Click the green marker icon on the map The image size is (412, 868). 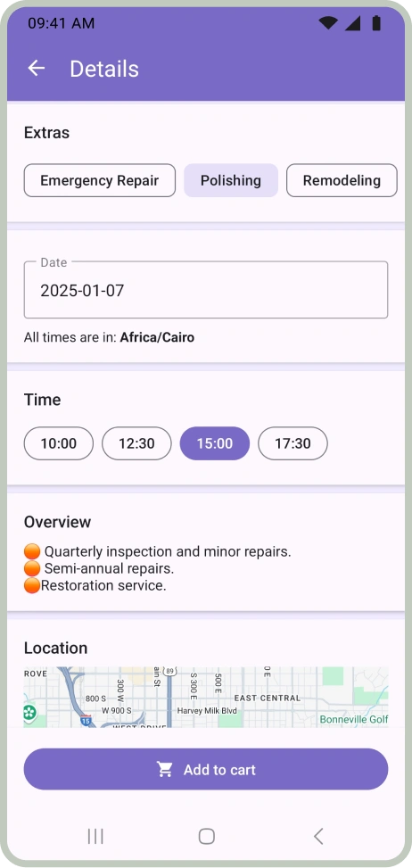29,713
